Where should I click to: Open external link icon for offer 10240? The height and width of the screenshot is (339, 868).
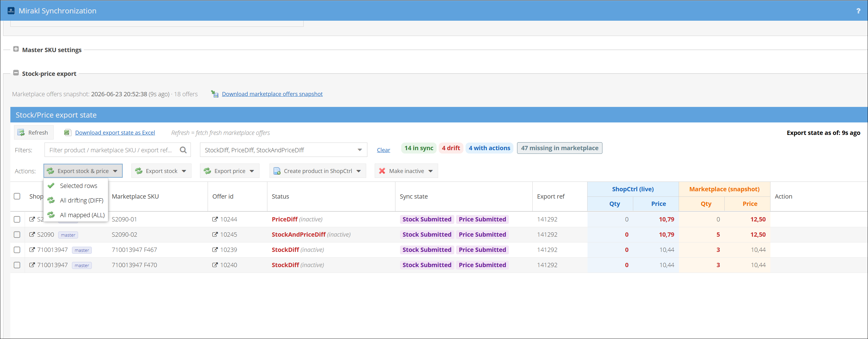point(215,265)
